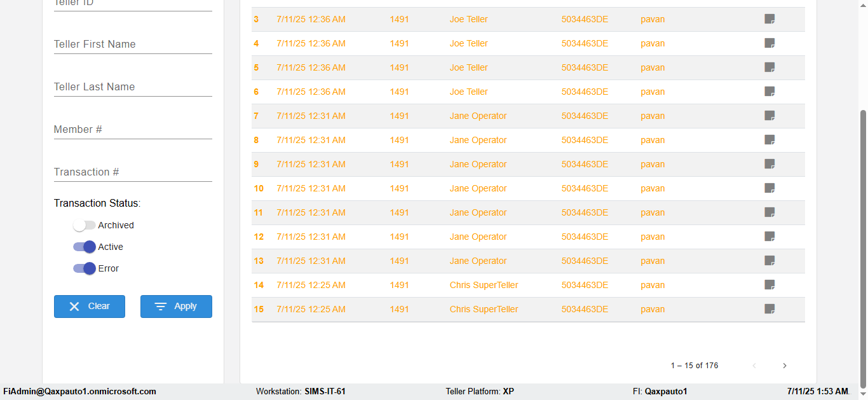Open note icon for row 5
The image size is (868, 400).
pyautogui.click(x=770, y=67)
